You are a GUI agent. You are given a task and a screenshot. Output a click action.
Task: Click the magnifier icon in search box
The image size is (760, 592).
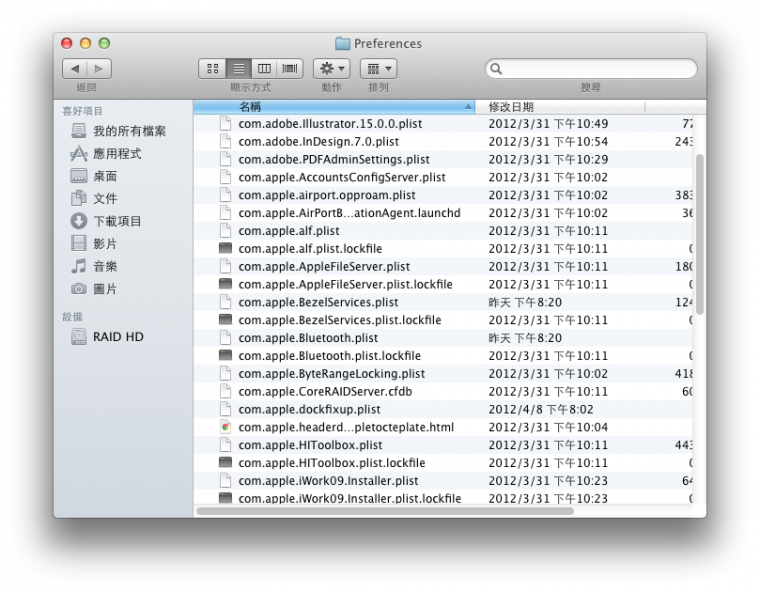(496, 69)
